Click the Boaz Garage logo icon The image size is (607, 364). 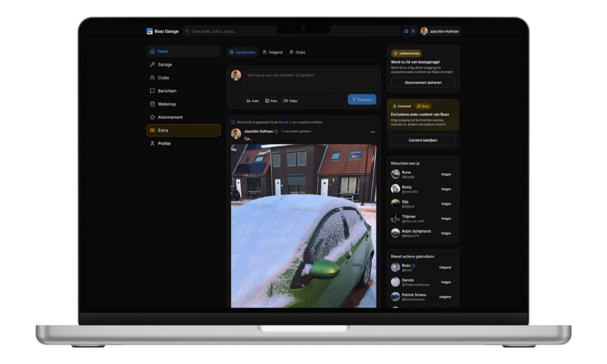pyautogui.click(x=149, y=30)
